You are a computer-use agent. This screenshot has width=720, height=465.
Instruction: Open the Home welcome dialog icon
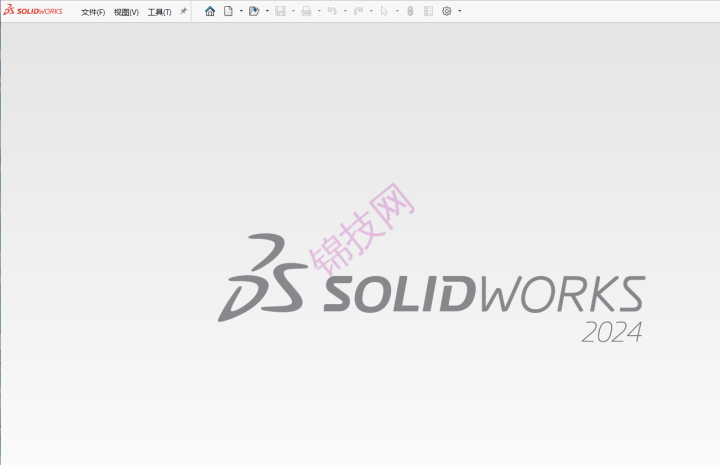click(x=210, y=11)
